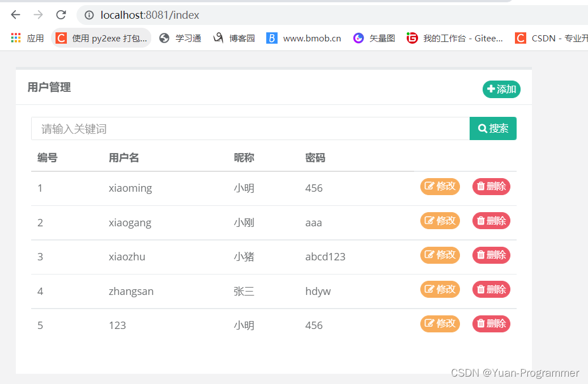Click the browser back arrow
This screenshot has height=384, width=588.
click(15, 15)
